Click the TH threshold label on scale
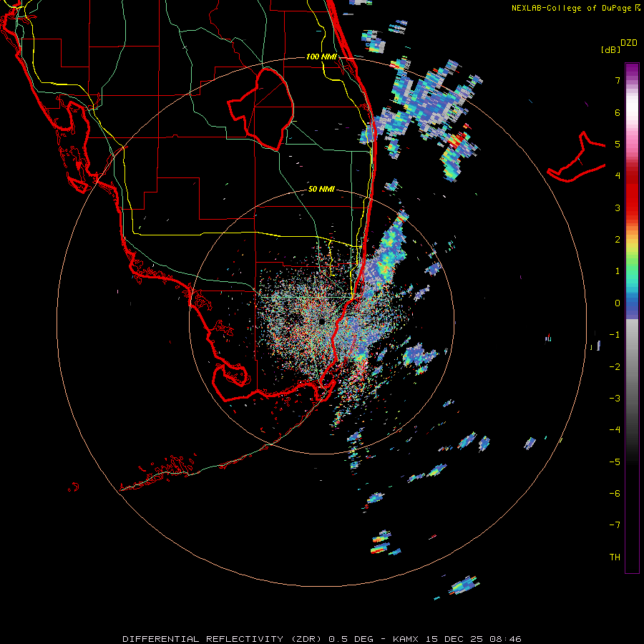This screenshot has width=644, height=644. coord(615,557)
